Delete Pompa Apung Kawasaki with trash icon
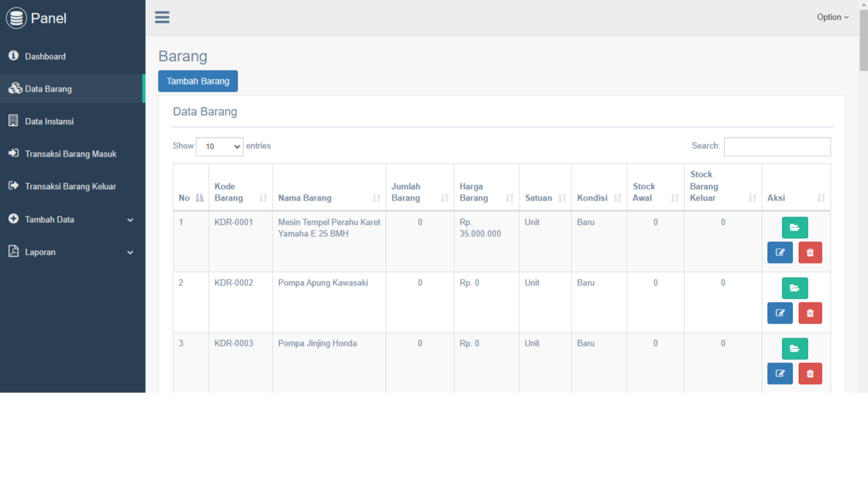The height and width of the screenshot is (488, 868). click(810, 313)
